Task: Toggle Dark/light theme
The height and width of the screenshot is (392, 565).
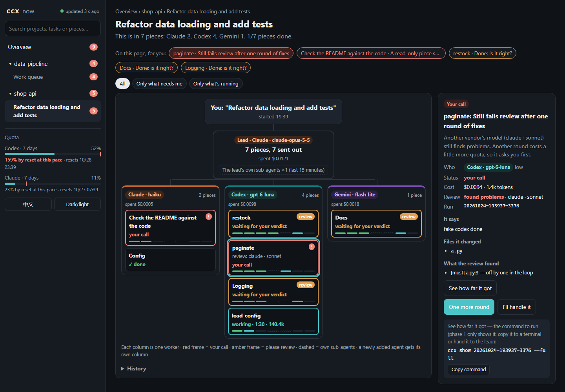Action: point(77,204)
